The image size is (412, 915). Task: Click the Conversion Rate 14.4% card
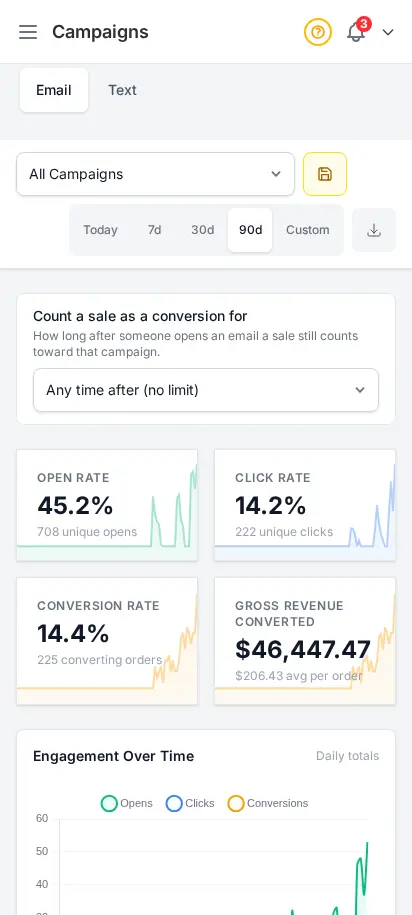pos(107,641)
